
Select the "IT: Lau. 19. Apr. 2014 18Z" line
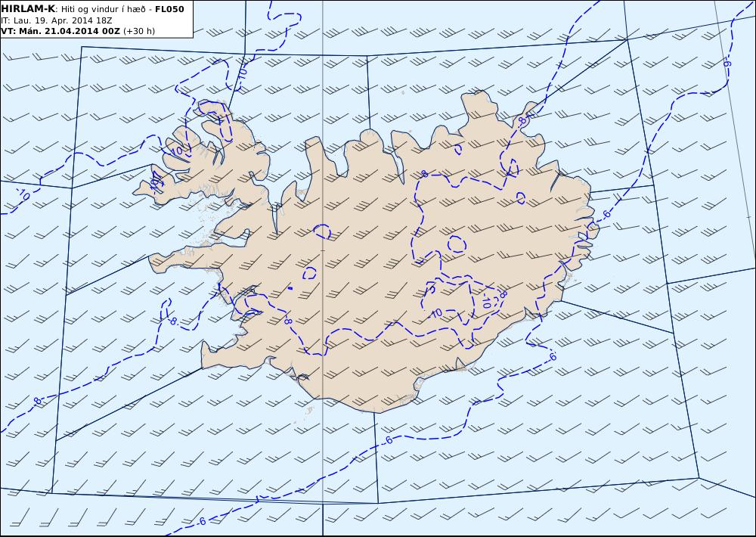pos(57,20)
